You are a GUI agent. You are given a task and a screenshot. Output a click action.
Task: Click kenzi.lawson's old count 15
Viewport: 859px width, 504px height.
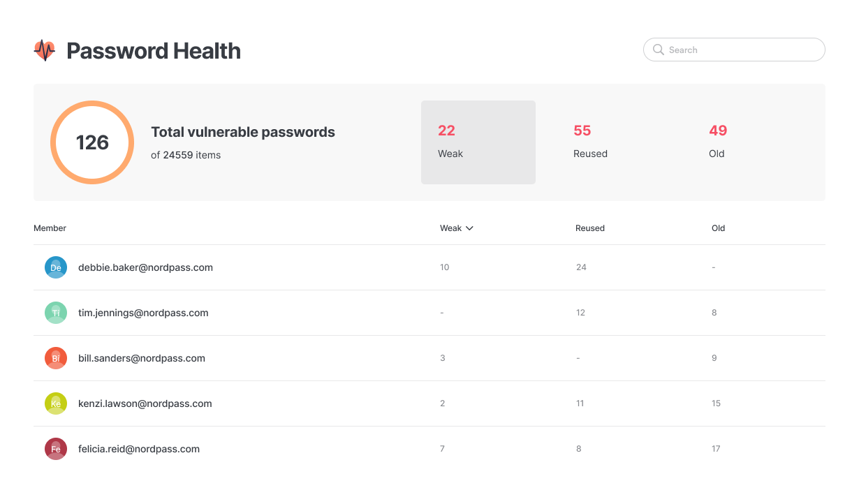(x=717, y=403)
